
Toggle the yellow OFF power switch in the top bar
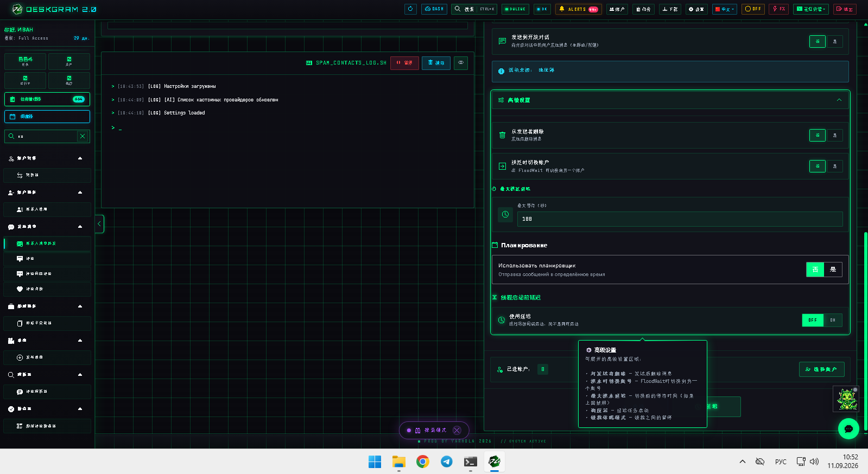(x=753, y=9)
